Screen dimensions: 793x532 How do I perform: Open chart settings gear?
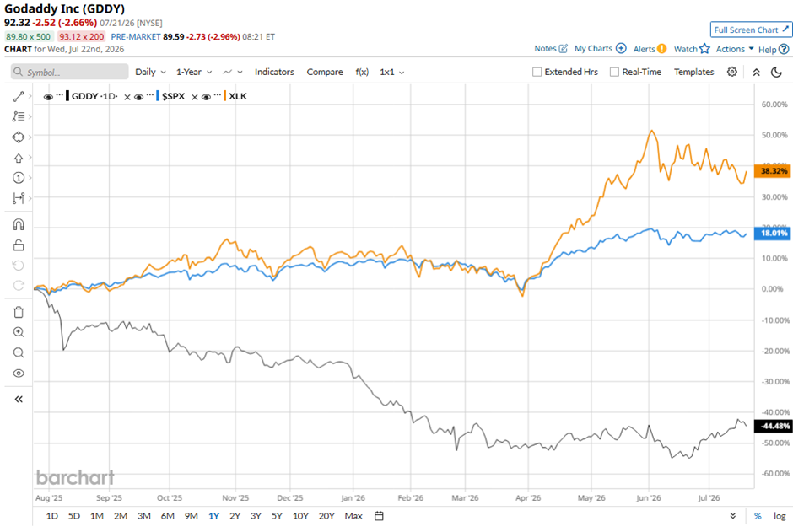731,72
